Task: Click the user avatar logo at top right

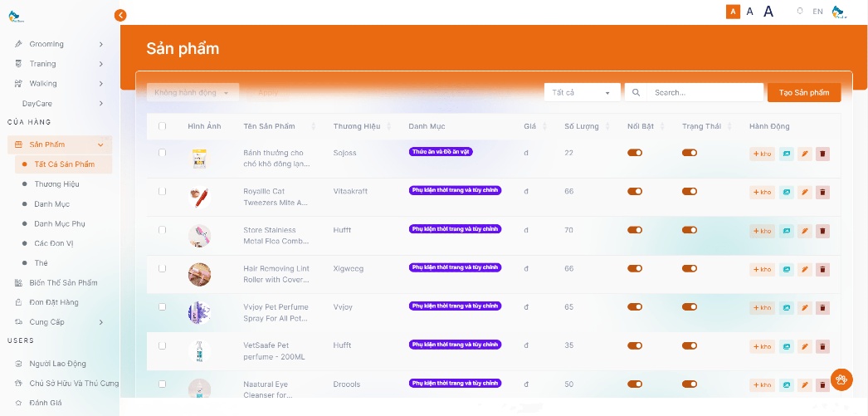Action: coord(839,12)
